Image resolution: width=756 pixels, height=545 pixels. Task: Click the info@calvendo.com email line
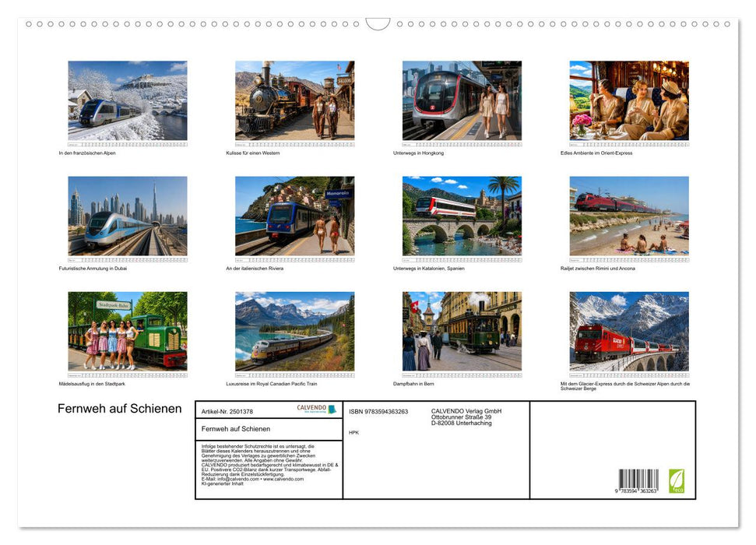tap(252, 479)
